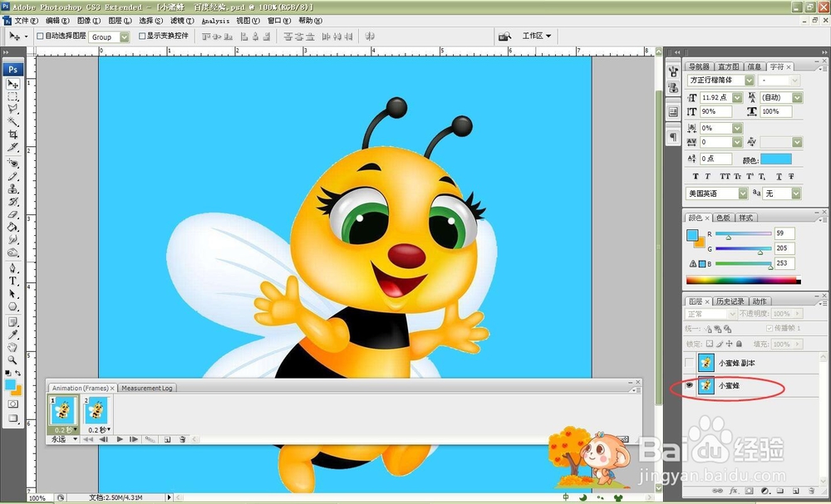Open the 方正行楷简体 font dropdown
The width and height of the screenshot is (831, 504).
click(749, 81)
